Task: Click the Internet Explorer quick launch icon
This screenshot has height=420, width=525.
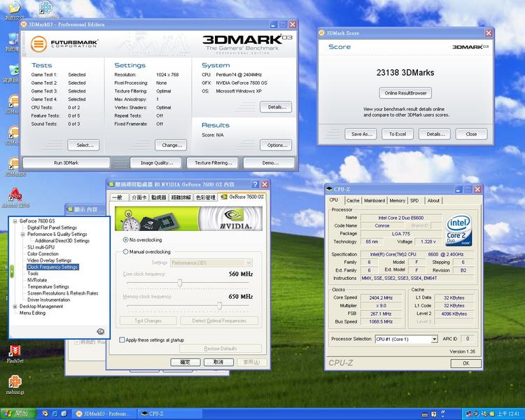Action: click(55, 414)
